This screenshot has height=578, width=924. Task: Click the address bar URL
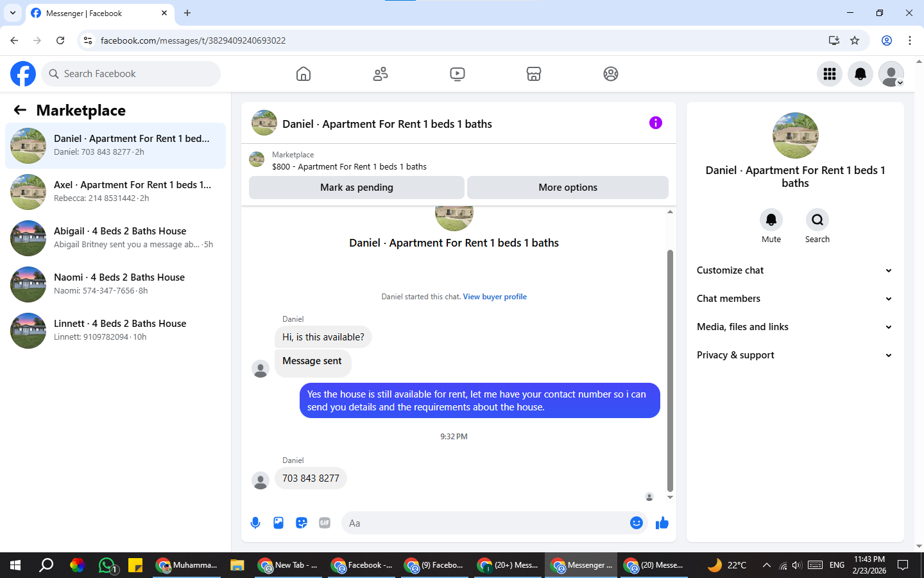(x=193, y=40)
